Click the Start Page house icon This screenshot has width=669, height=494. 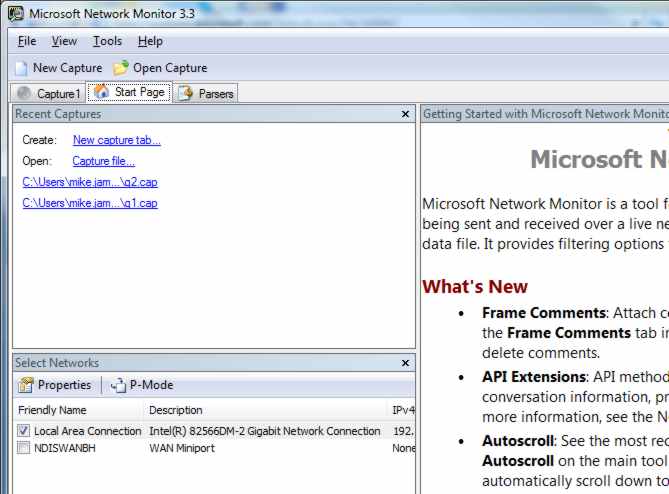click(x=101, y=91)
